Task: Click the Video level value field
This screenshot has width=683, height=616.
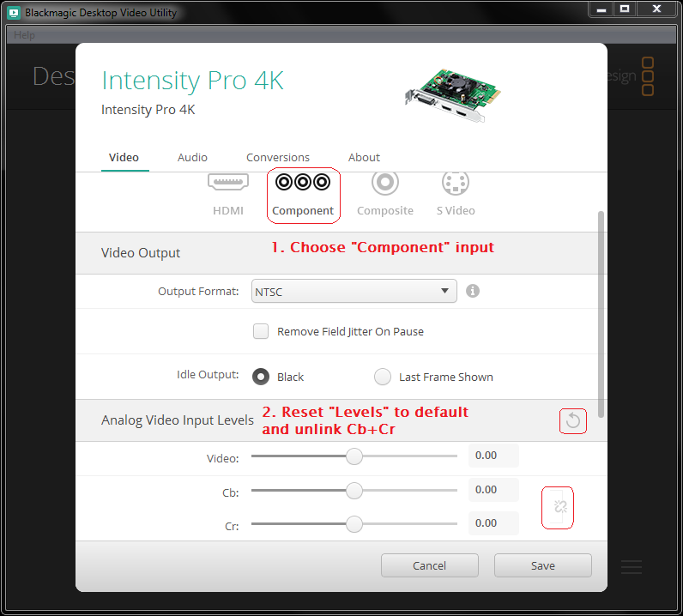Action: pos(493,456)
